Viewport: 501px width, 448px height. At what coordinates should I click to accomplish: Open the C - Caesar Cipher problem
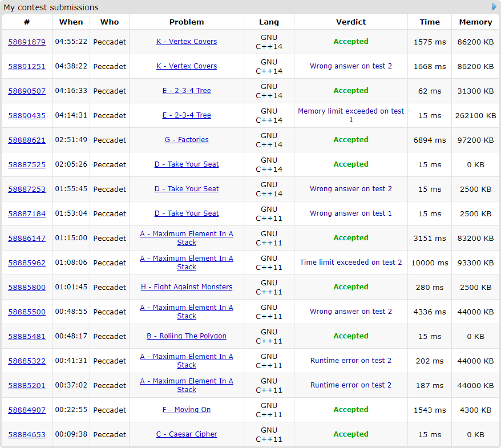click(x=187, y=434)
